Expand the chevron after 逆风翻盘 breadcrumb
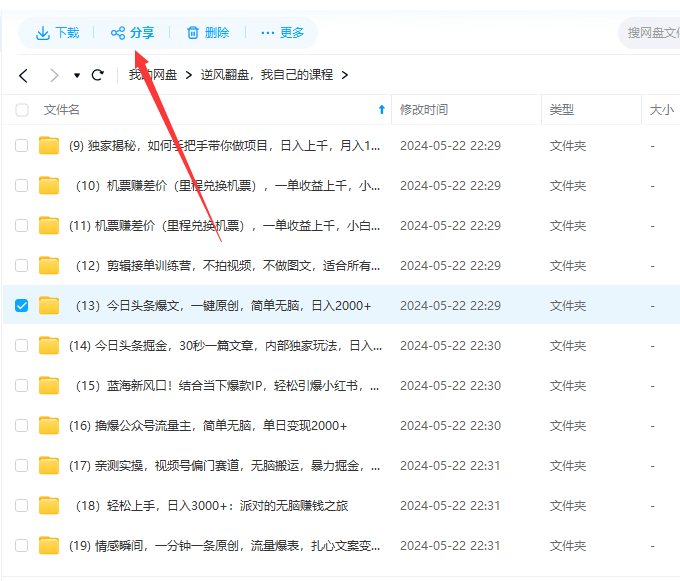Screen dimensions: 680x581 tap(344, 75)
